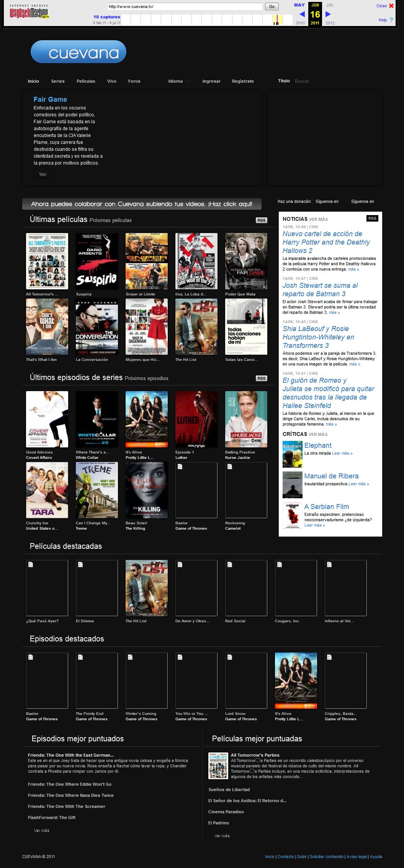The width and height of the screenshot is (404, 868).
Task: Open the Foros menu item
Action: [134, 81]
